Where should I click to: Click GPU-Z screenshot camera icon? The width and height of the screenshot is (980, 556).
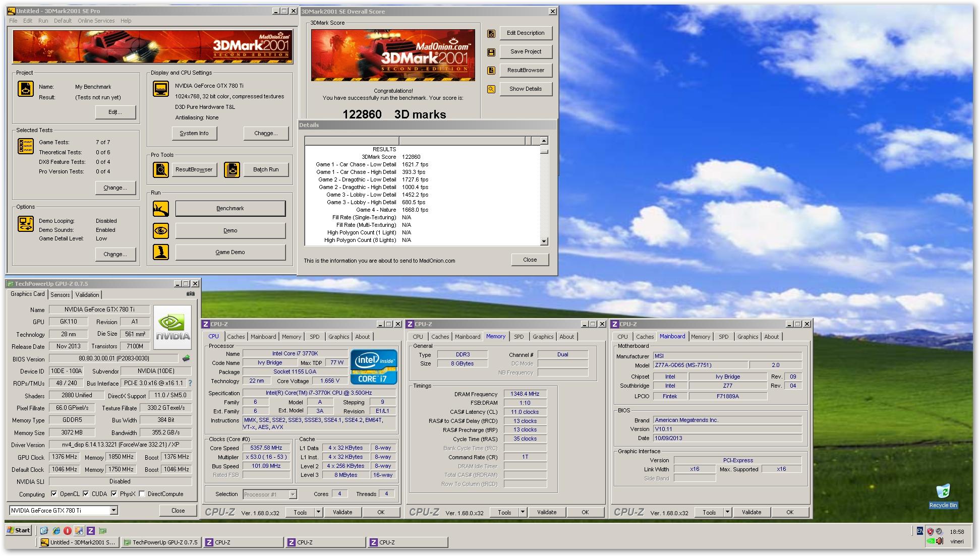(x=191, y=294)
